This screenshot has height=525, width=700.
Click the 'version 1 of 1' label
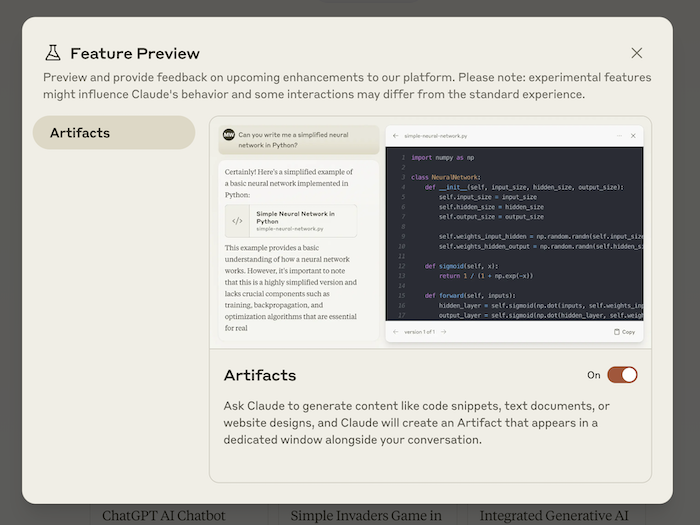419,331
